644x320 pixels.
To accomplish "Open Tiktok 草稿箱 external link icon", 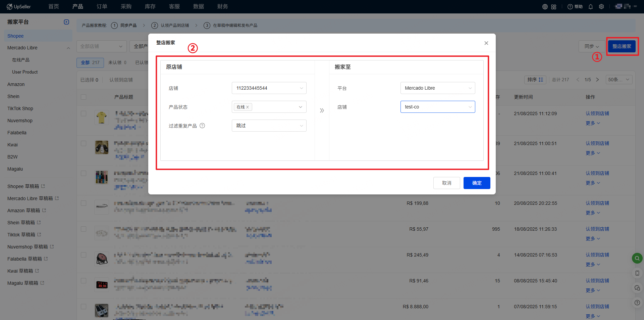I will point(39,234).
